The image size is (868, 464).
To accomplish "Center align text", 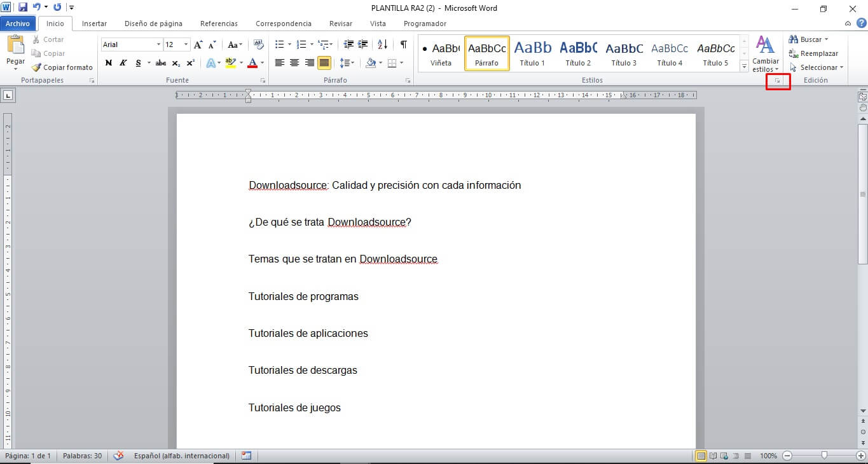I will tap(294, 63).
